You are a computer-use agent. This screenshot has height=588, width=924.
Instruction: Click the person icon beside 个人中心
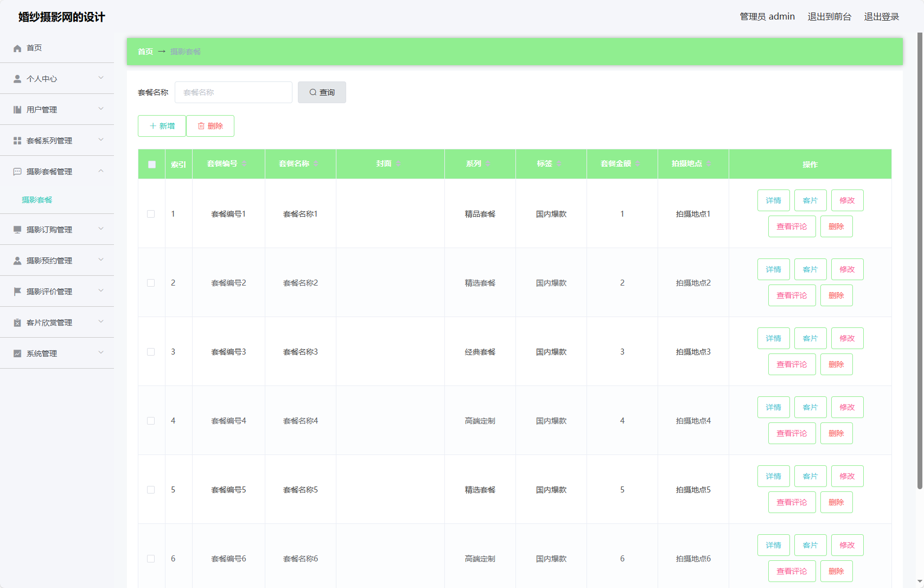click(17, 79)
